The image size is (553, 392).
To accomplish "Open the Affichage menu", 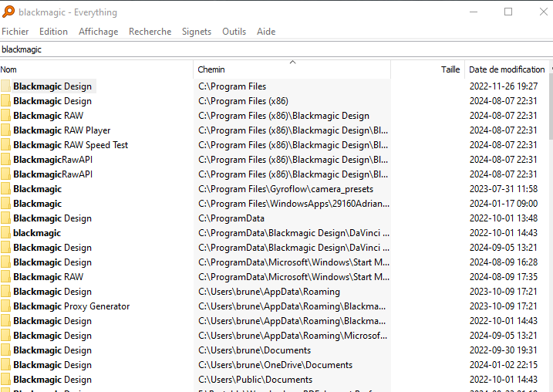I will (99, 32).
